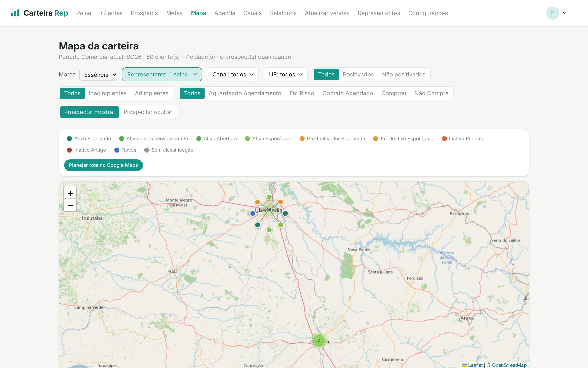Select the Não positivados filter

point(404,74)
